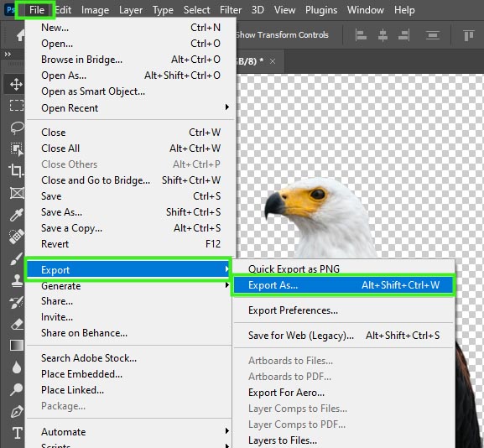Click the Align Left Edges icon
Viewport: 484px width, 448px height.
point(361,35)
